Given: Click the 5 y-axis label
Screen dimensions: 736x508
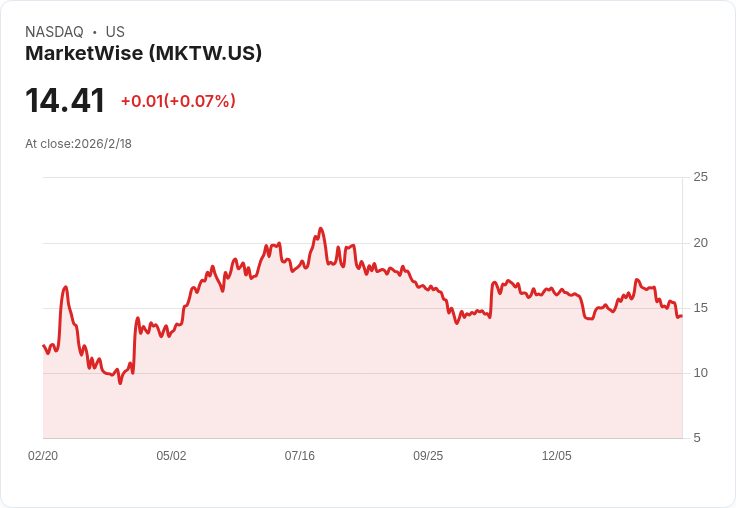Looking at the screenshot, I should (697, 438).
